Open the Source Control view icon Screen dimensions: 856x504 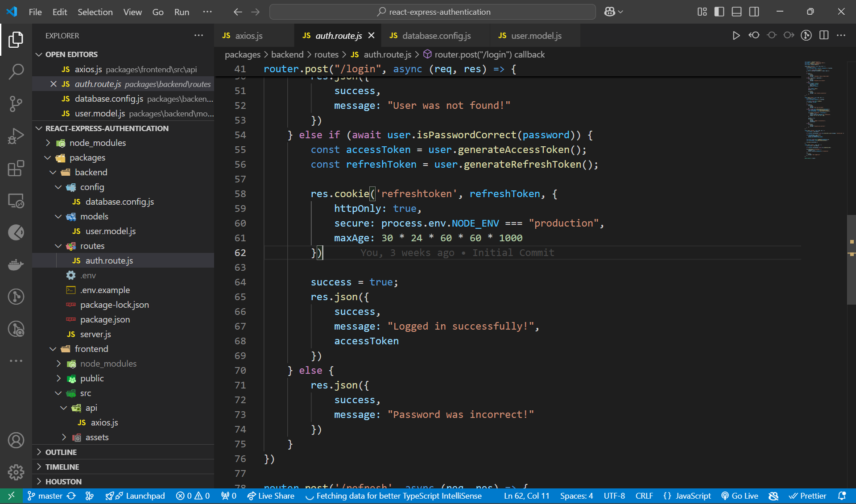coord(16,103)
